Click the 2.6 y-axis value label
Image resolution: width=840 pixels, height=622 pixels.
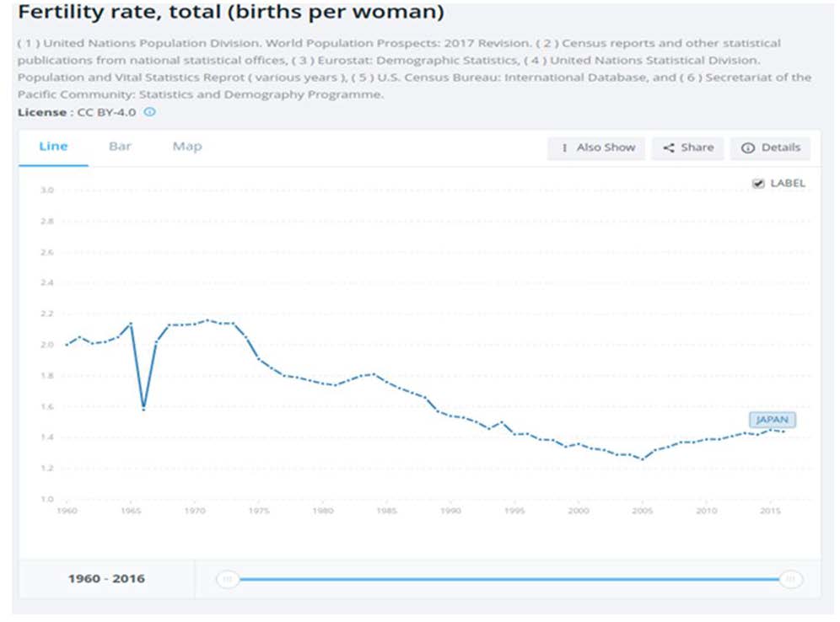[x=47, y=252]
